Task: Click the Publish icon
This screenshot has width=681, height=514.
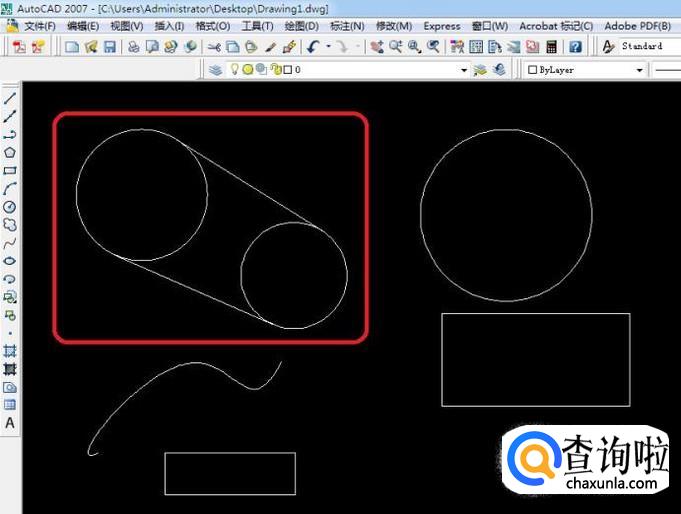Action: point(171,46)
